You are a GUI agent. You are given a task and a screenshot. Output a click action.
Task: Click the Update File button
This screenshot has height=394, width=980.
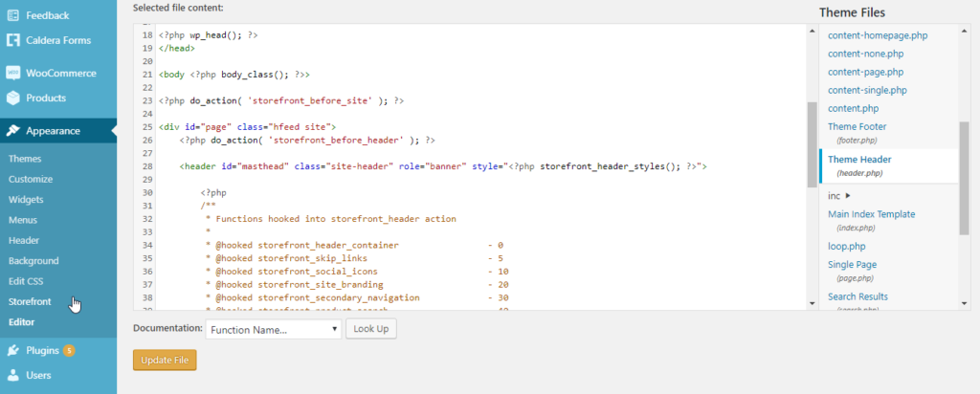point(165,361)
